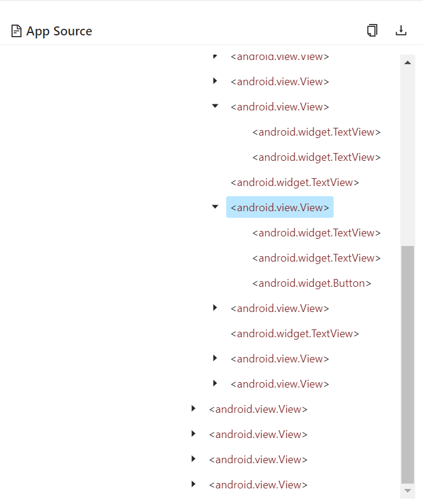This screenshot has width=423, height=504.
Task: Click the vertical scrollbar thumb
Action: [407, 365]
